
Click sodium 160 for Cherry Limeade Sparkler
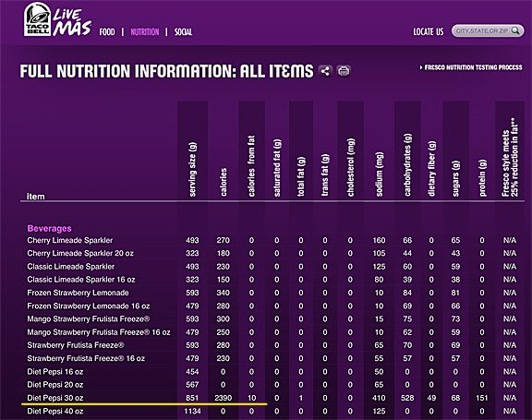coord(379,240)
